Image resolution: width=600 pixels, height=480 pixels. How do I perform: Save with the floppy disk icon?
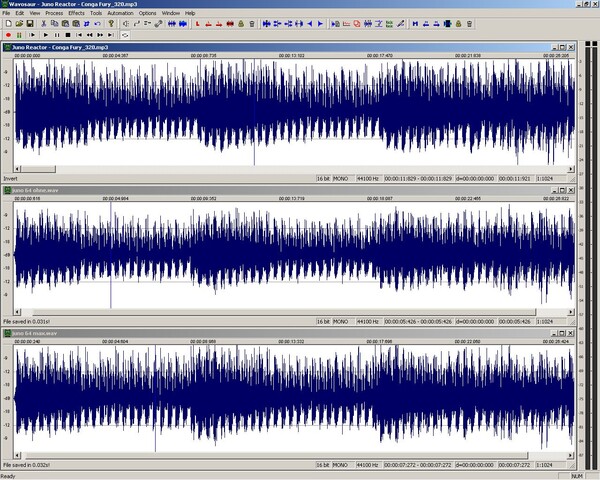(30, 24)
